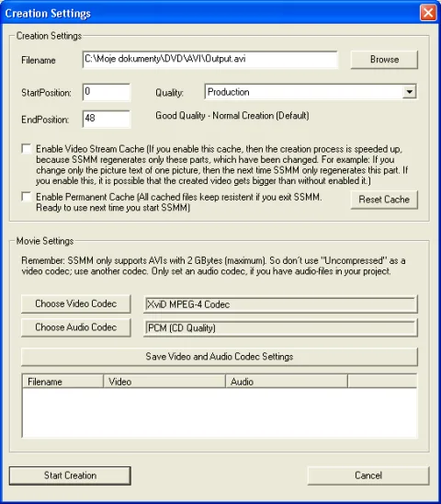Open Choose Video Codec dialog

(76, 304)
